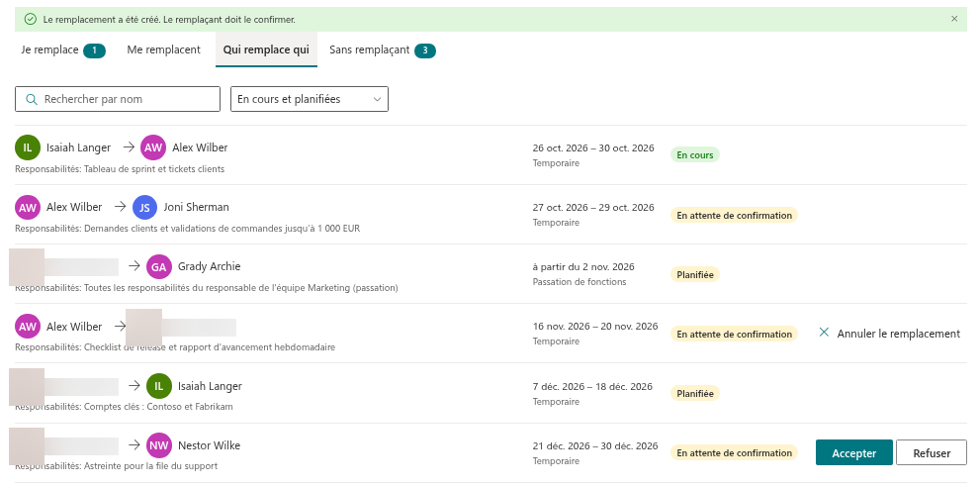
Task: Click the AW avatar in the 16 nov. row
Action: [x=28, y=327]
